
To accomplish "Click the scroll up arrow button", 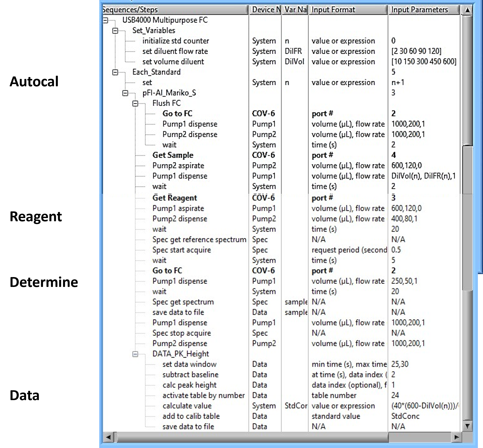I will [x=467, y=10].
